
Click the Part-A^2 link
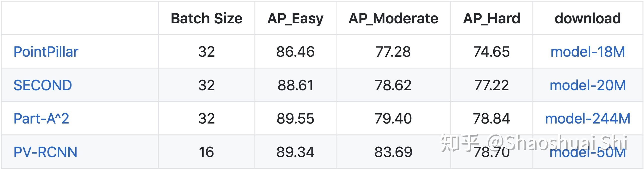tap(41, 119)
